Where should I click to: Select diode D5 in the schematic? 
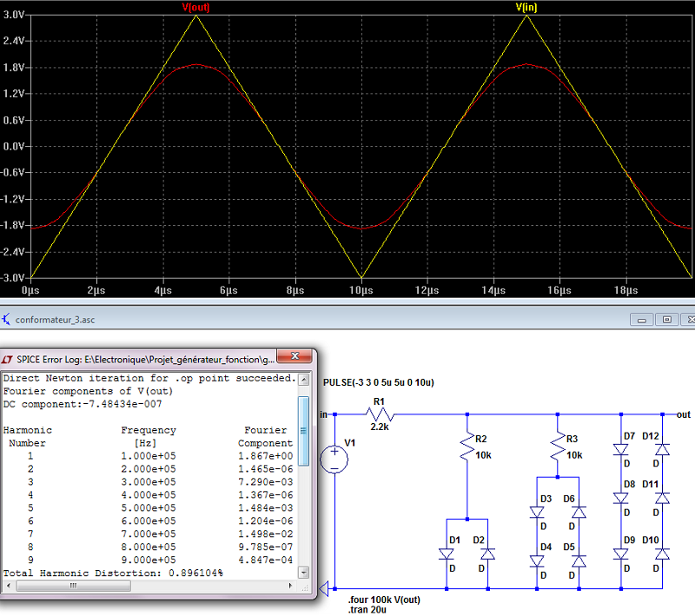click(x=579, y=561)
